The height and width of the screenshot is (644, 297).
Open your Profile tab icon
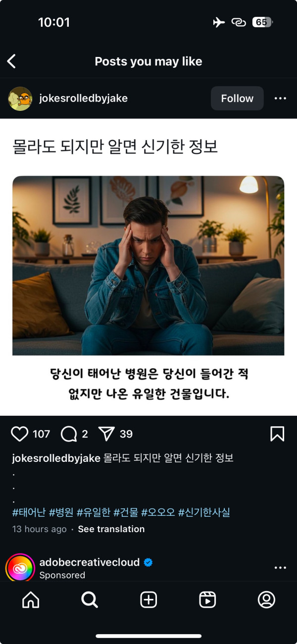pyautogui.click(x=266, y=600)
